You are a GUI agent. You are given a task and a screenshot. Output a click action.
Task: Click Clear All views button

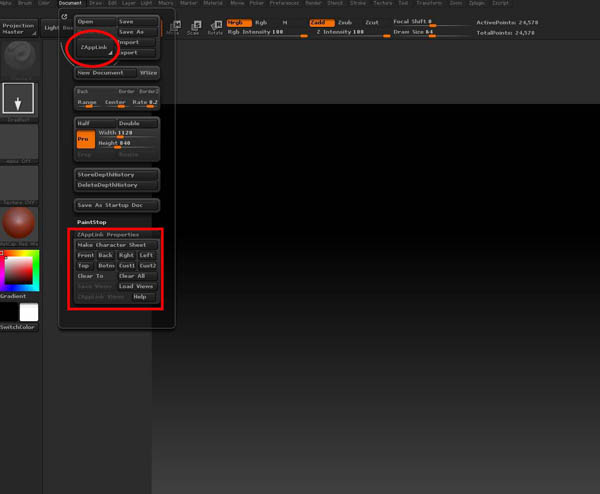click(137, 276)
